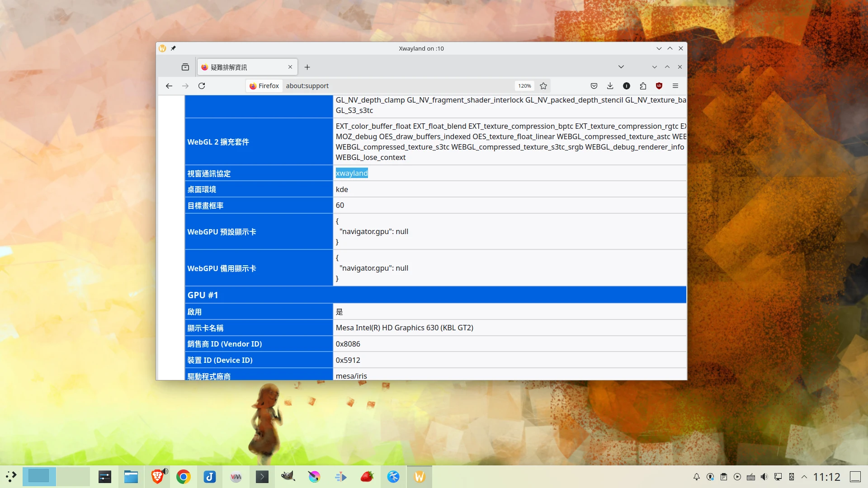Screen dimensions: 868x488
Task: Open the Pocket save icon
Action: 594,86
